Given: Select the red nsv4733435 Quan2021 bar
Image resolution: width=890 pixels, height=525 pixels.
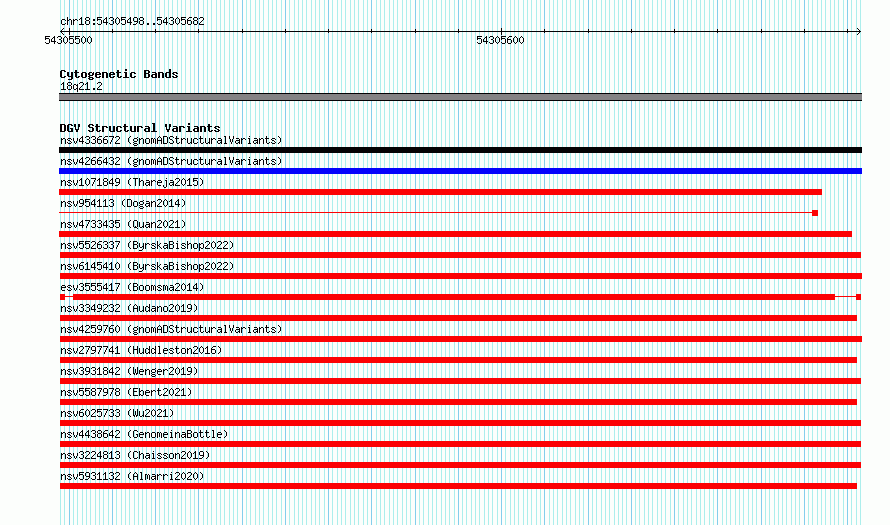Looking at the screenshot, I should tap(455, 234).
